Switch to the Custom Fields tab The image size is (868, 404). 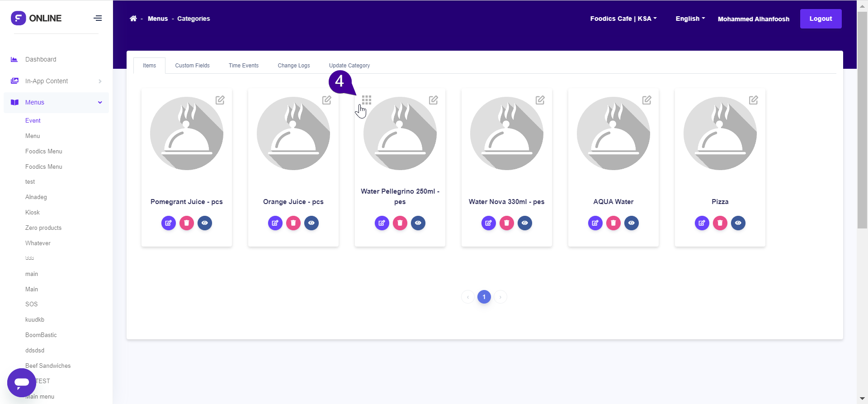(x=192, y=66)
